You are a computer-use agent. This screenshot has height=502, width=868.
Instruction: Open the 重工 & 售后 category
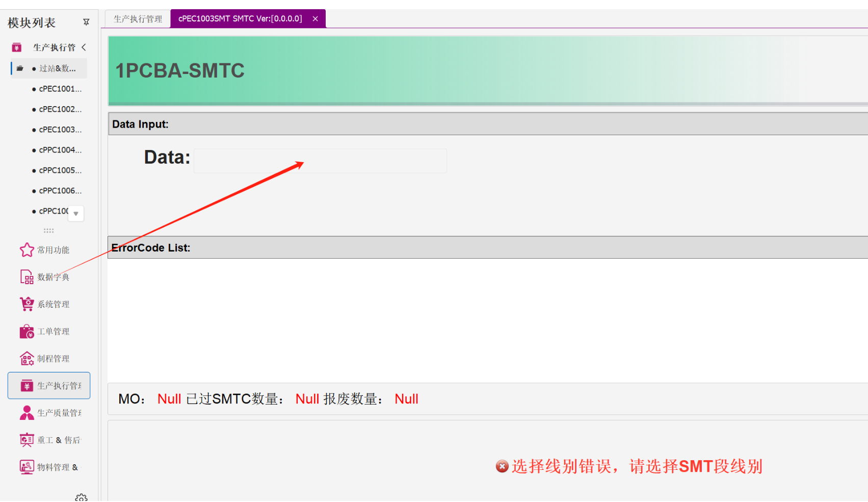coord(59,440)
